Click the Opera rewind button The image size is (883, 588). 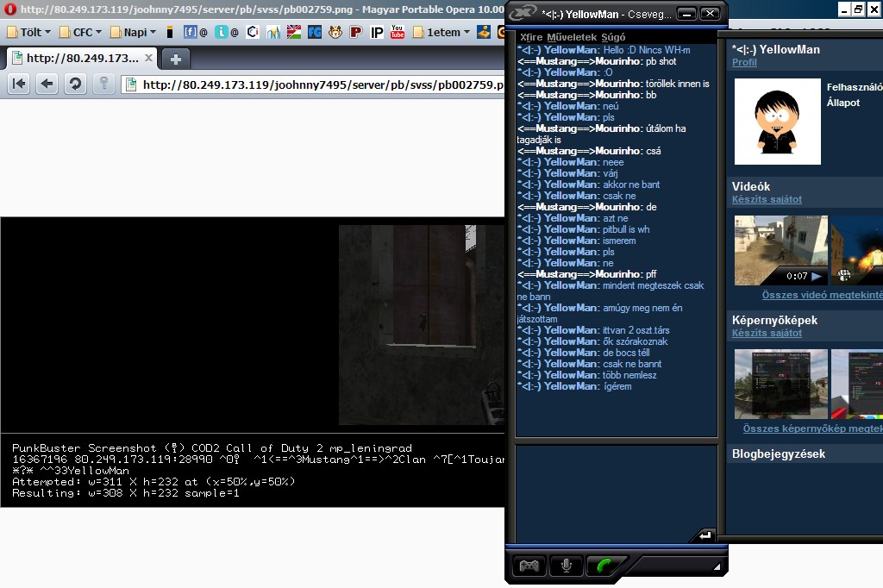coord(19,84)
